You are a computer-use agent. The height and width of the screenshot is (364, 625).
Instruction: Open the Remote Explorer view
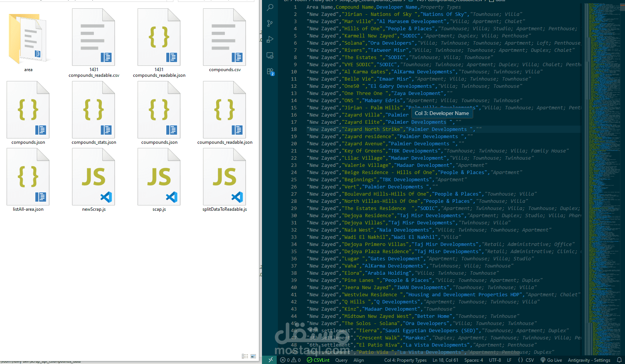270,55
